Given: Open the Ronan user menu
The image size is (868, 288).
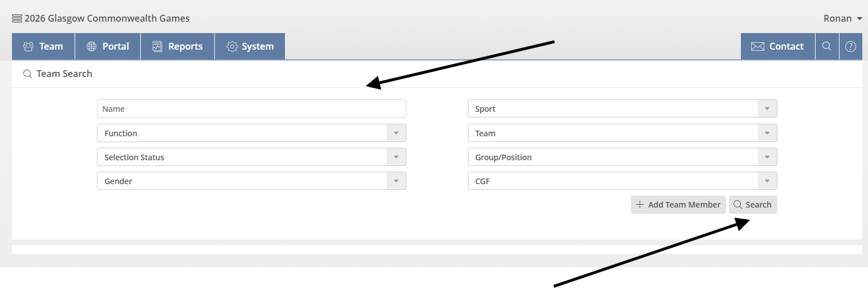Looking at the screenshot, I should point(842,18).
